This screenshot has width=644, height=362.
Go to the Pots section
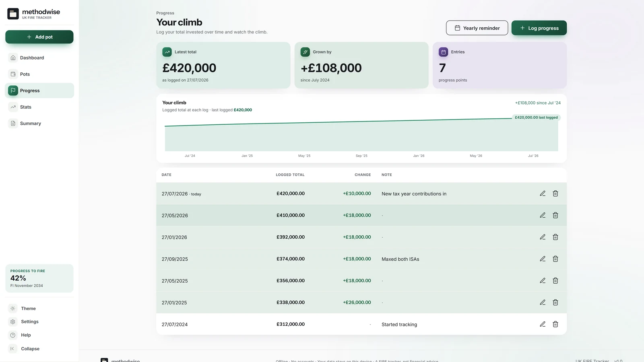39,74
